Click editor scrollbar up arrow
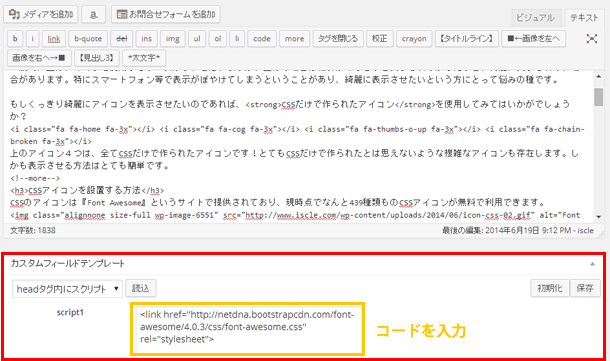The width and height of the screenshot is (610, 361). (x=599, y=77)
